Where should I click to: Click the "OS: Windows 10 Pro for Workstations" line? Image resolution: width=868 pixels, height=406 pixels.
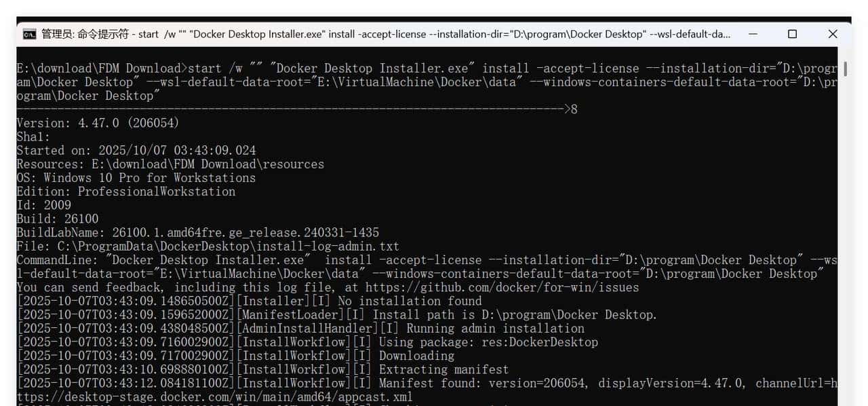pos(136,177)
